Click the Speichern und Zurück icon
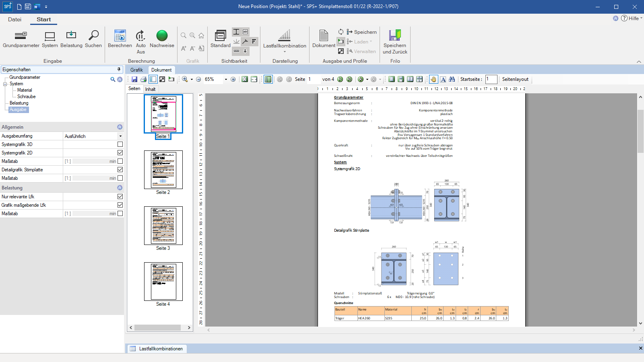644x362 pixels. pyautogui.click(x=395, y=42)
